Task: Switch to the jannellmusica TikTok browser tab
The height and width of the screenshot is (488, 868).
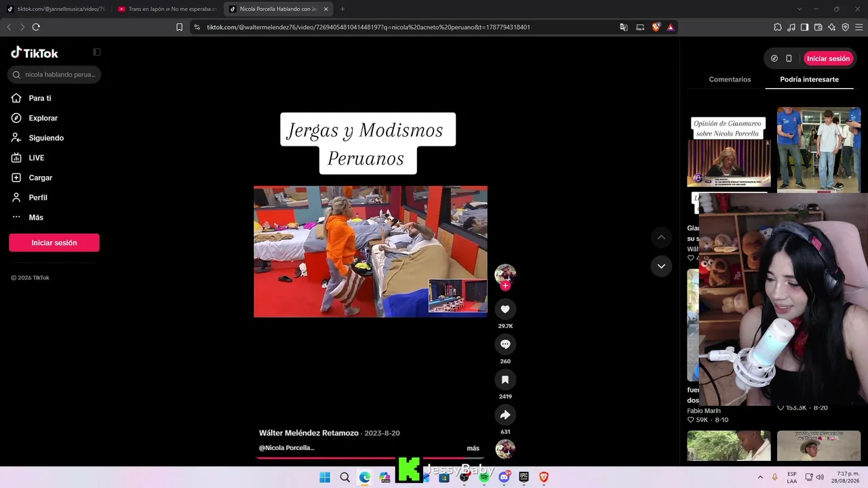Action: (x=56, y=9)
